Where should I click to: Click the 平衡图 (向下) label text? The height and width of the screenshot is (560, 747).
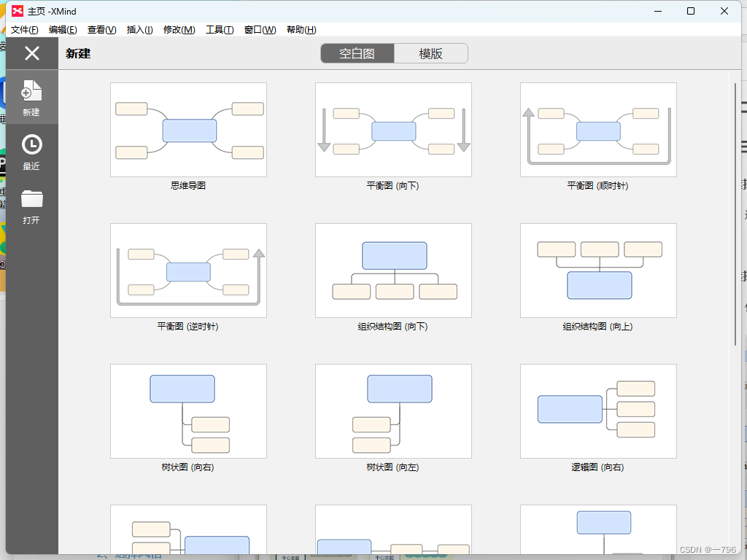393,186
